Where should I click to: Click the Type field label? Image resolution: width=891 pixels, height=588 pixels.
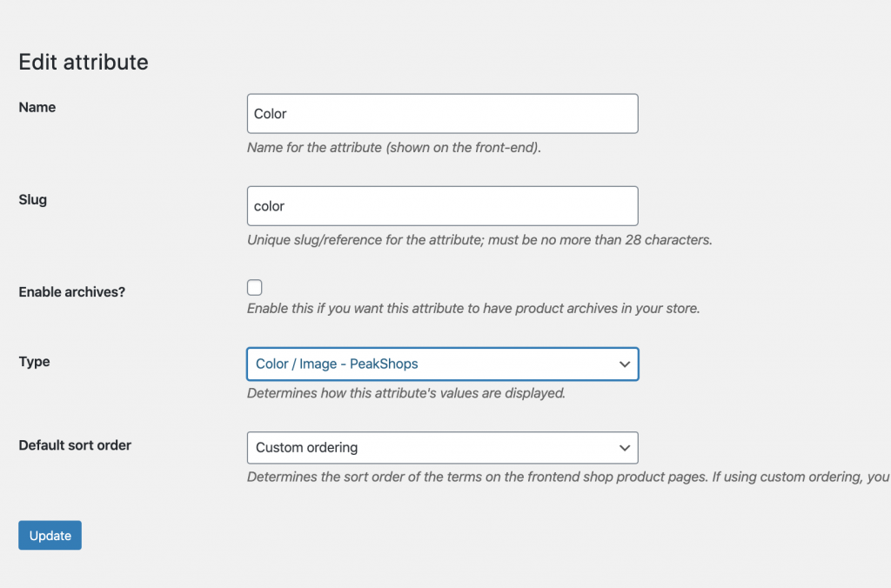coord(34,362)
